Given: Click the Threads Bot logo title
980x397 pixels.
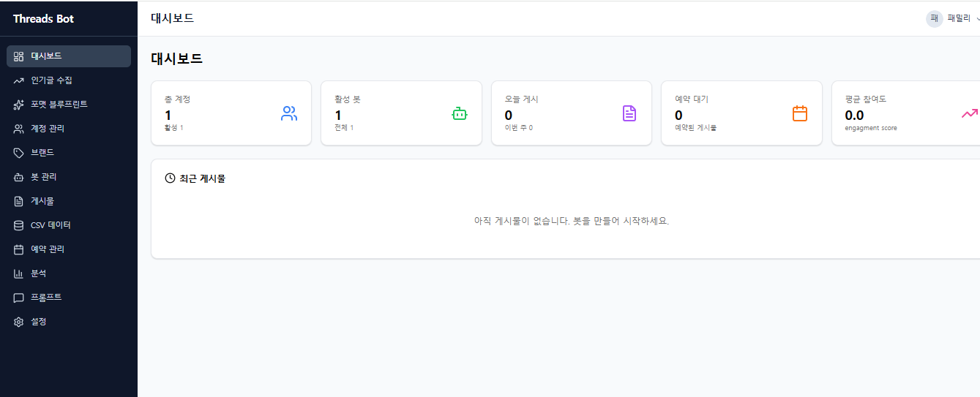Looking at the screenshot, I should coord(43,18).
